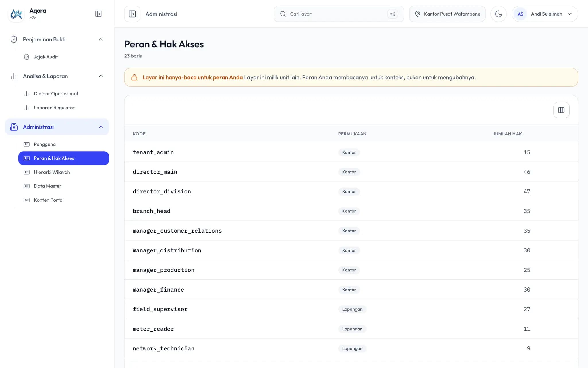Go to Pengguna page
The image size is (588, 368).
point(63,144)
